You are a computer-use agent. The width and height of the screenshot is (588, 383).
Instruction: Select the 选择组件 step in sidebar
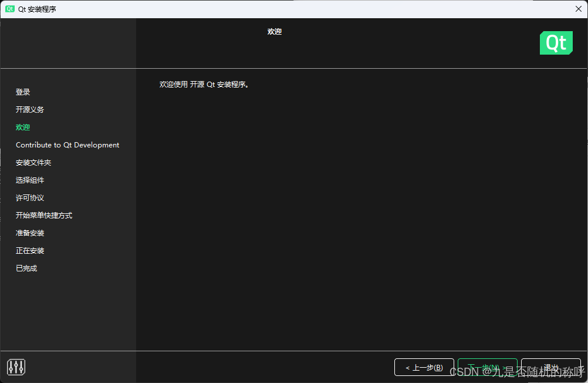(30, 180)
